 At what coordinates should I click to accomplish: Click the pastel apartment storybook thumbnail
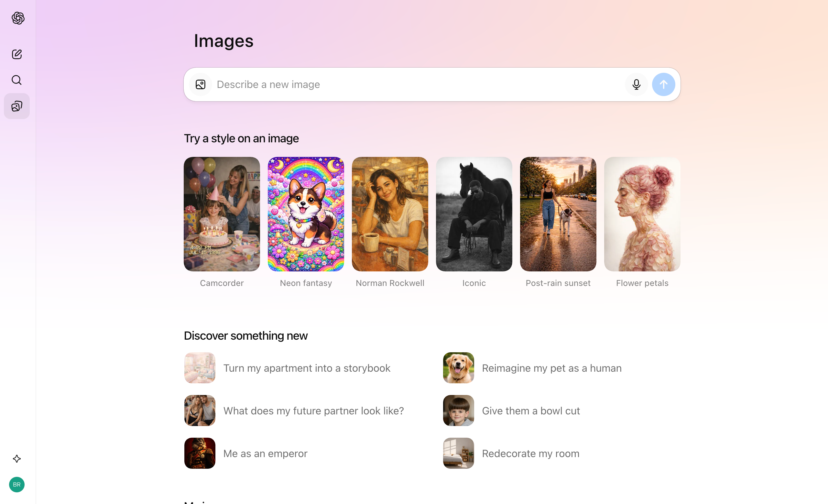pyautogui.click(x=200, y=368)
